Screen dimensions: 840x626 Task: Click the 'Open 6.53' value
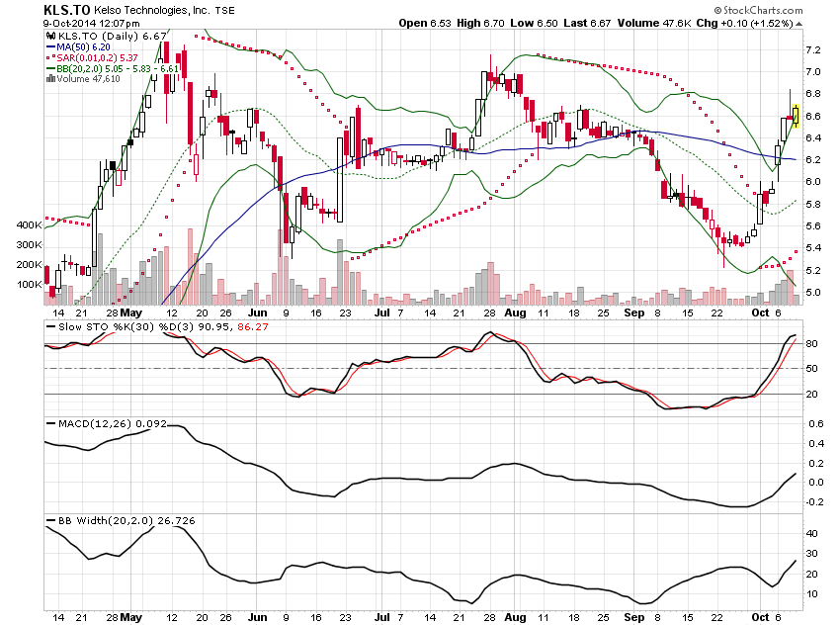click(425, 24)
